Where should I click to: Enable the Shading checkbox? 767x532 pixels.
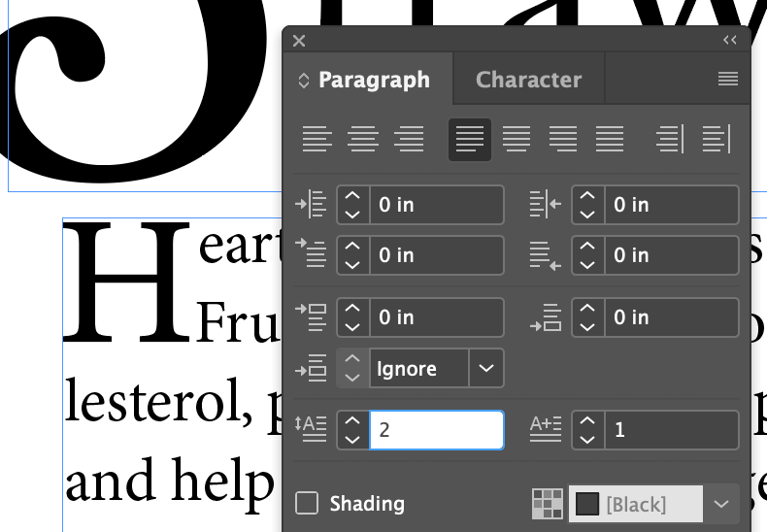[x=307, y=503]
